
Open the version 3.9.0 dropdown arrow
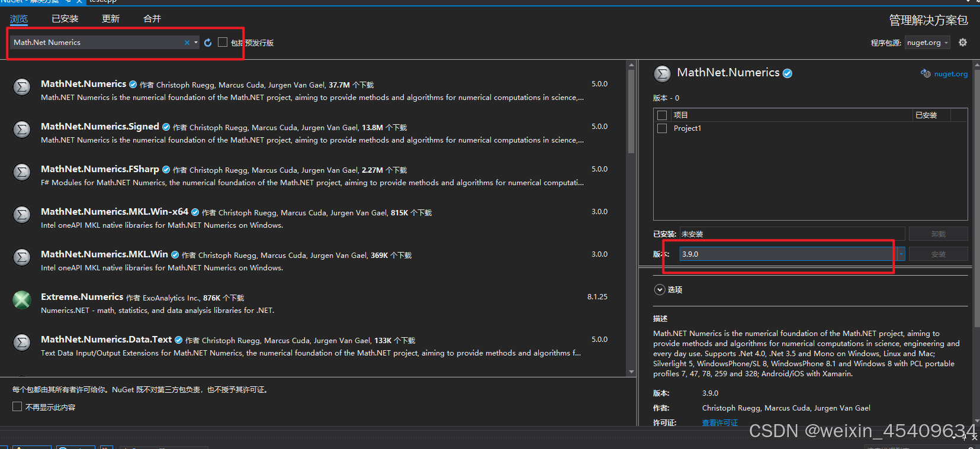coord(901,254)
